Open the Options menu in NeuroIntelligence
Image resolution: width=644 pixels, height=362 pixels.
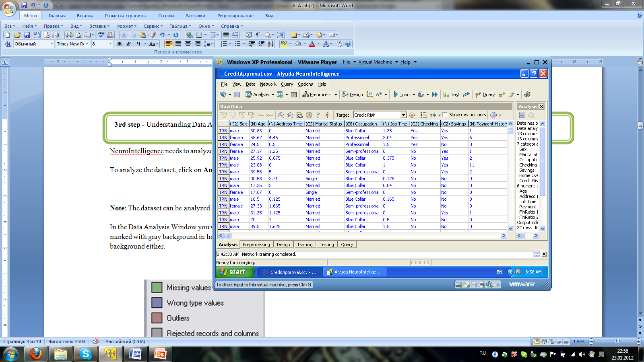[305, 84]
